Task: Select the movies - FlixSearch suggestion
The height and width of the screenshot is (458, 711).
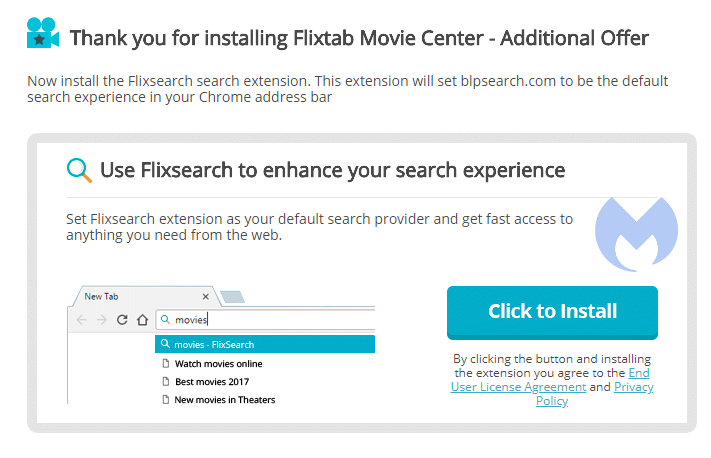Action: 265,344
